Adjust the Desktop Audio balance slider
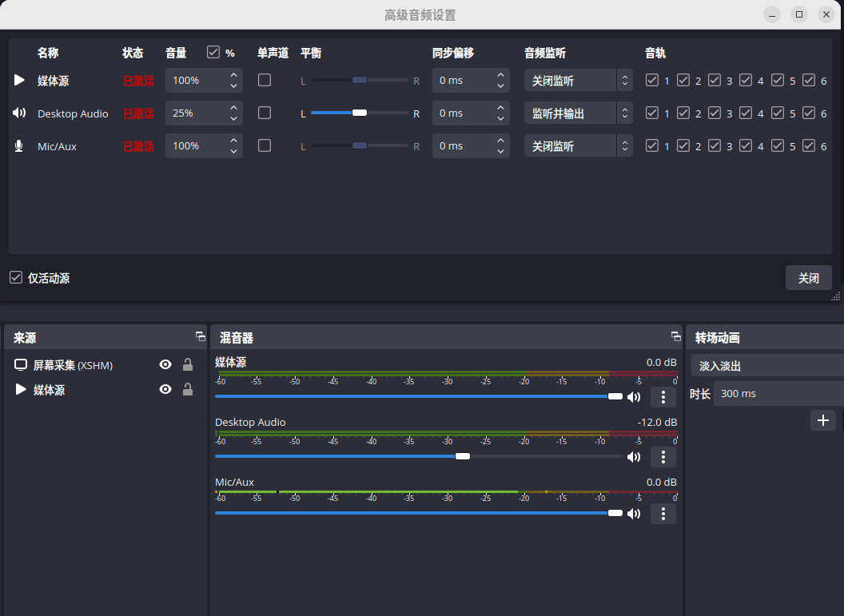 pos(360,113)
